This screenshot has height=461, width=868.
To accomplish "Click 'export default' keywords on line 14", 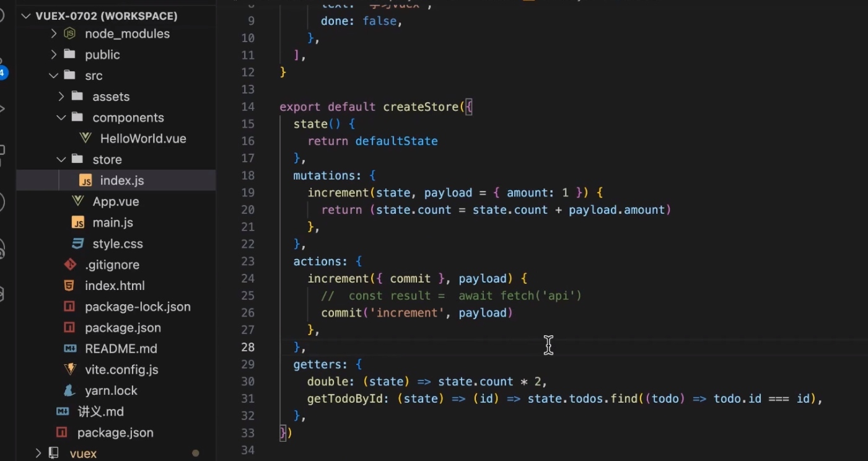I will (328, 107).
